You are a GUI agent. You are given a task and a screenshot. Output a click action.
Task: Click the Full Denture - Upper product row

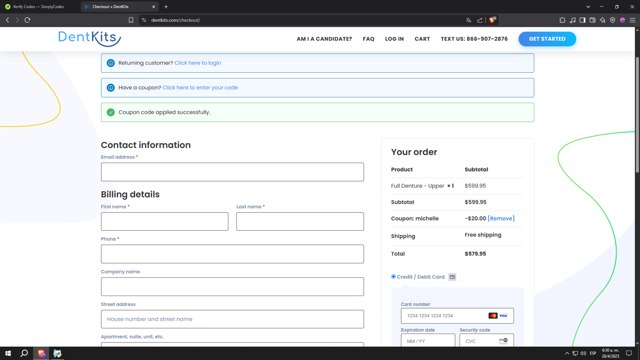(457, 186)
